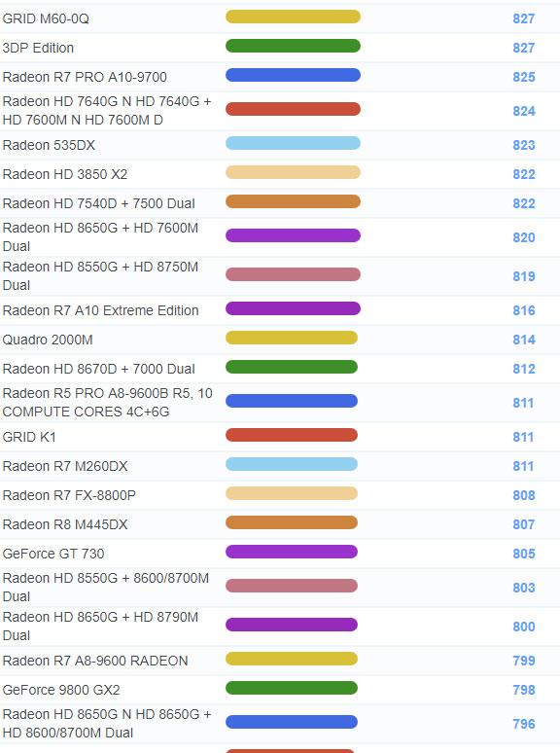
Task: Click the yellow bar for Quadro 2000M
Action: point(292,339)
